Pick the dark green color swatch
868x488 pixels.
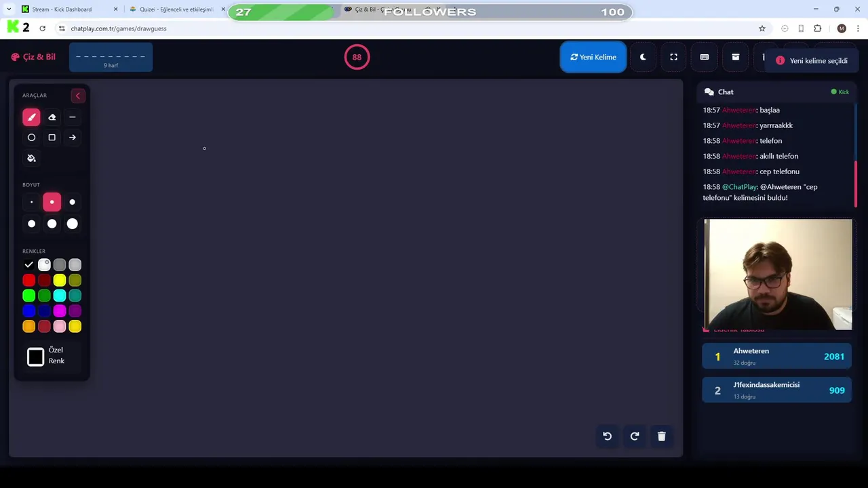(x=44, y=296)
